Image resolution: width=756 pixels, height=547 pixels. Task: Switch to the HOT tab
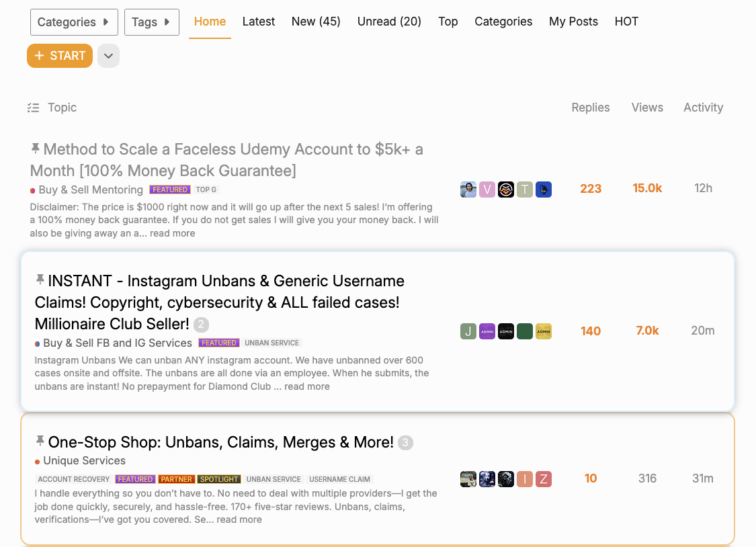(x=626, y=22)
